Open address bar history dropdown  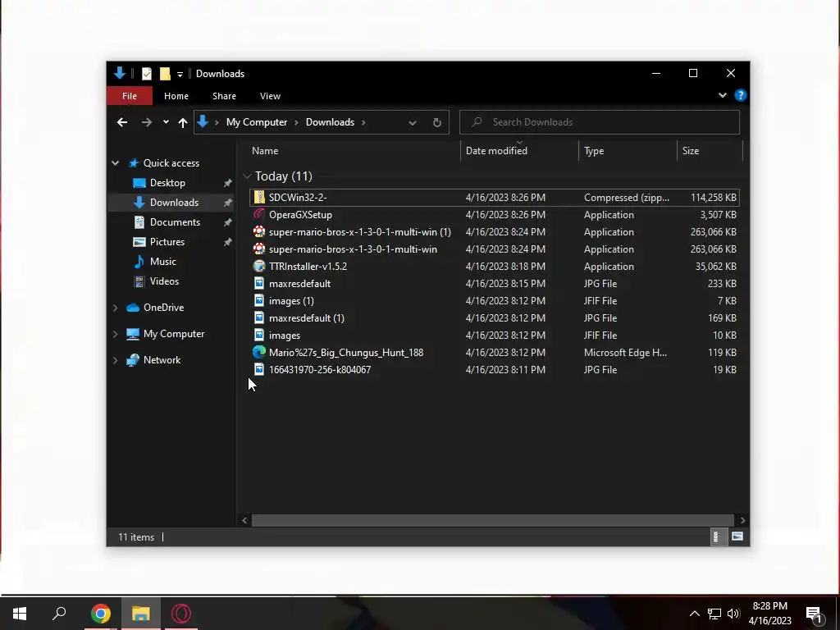(x=413, y=123)
